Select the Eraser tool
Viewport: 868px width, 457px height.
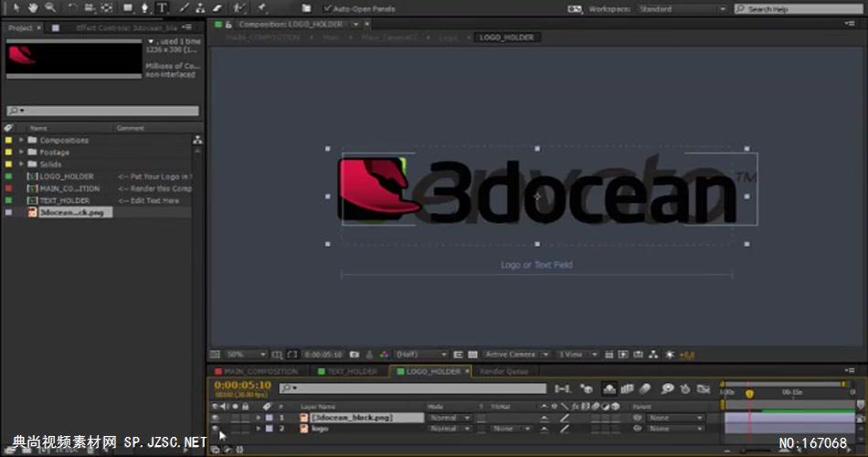coord(217,7)
